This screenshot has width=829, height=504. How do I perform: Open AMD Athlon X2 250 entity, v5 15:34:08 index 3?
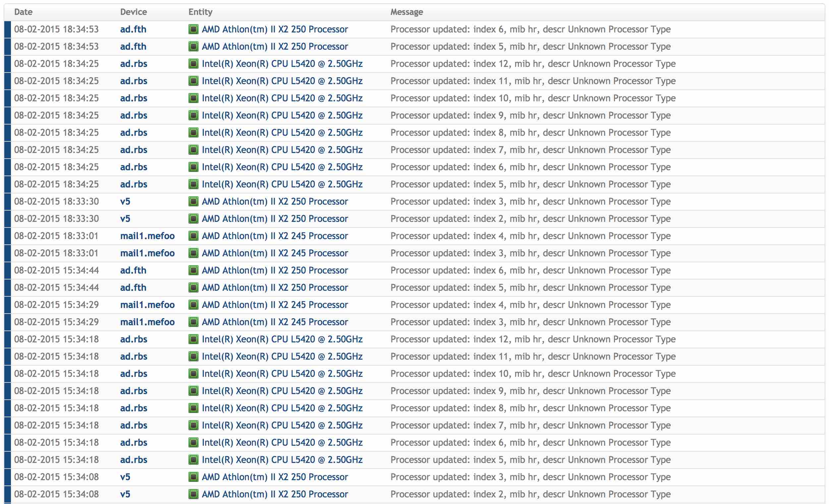click(275, 477)
